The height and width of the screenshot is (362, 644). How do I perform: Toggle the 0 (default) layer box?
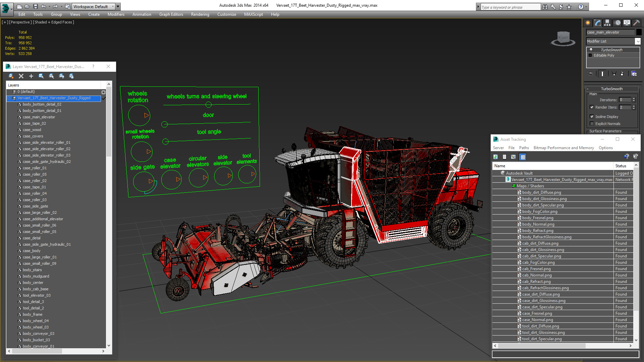[103, 92]
